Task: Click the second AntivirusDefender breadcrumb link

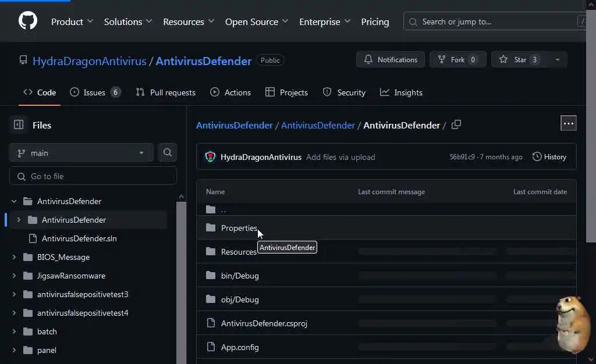Action: point(318,125)
